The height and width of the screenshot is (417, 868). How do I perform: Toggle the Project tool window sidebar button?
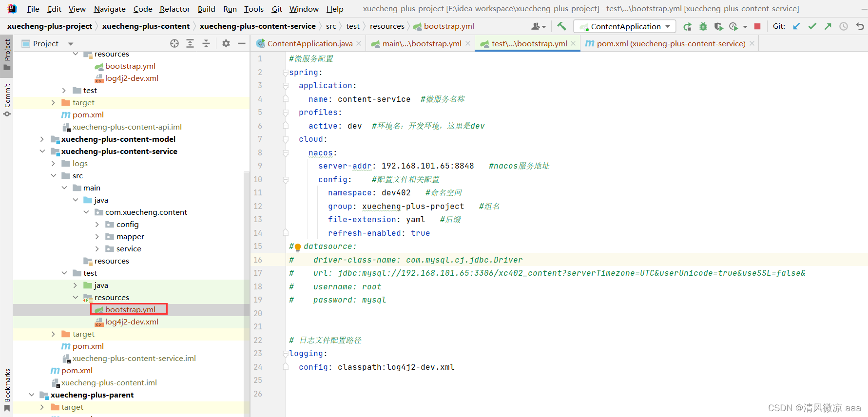click(7, 55)
